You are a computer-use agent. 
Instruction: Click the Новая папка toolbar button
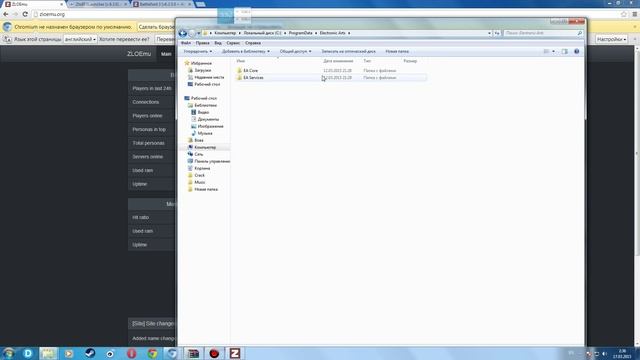(397, 51)
